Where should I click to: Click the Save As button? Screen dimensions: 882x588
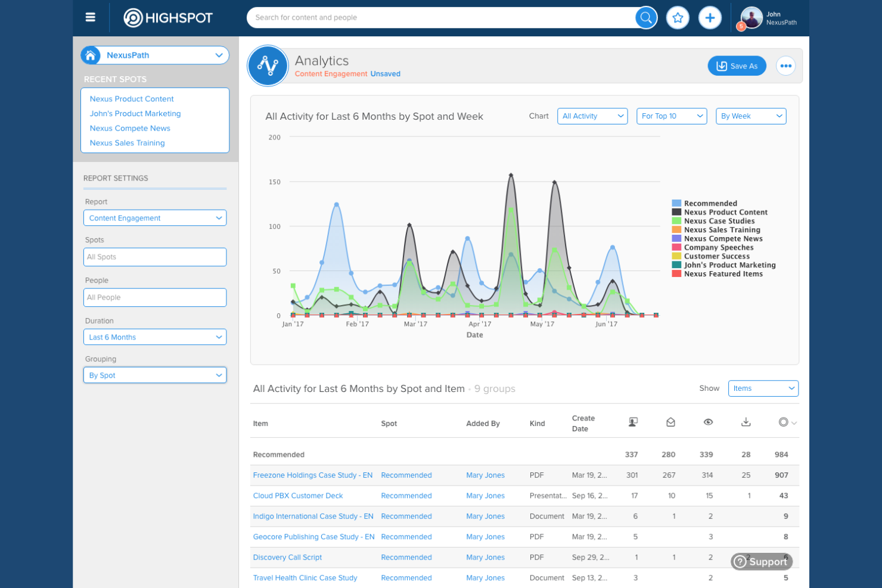coord(737,66)
